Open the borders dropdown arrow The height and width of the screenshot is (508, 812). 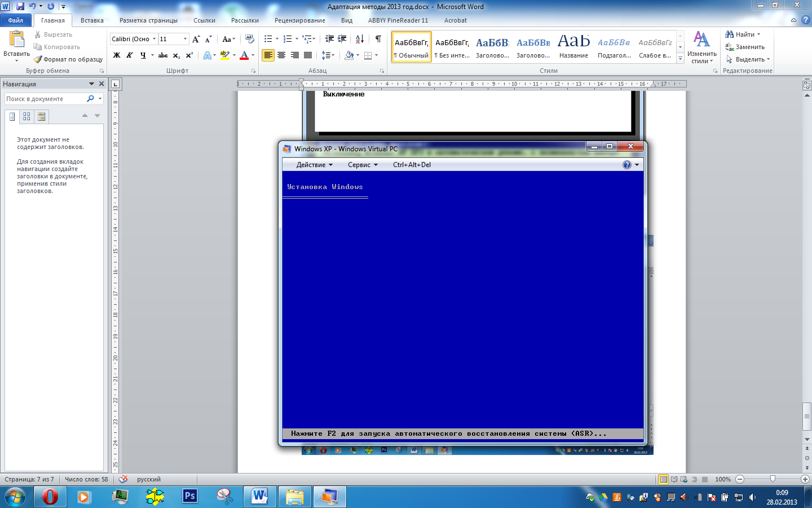[x=376, y=55]
